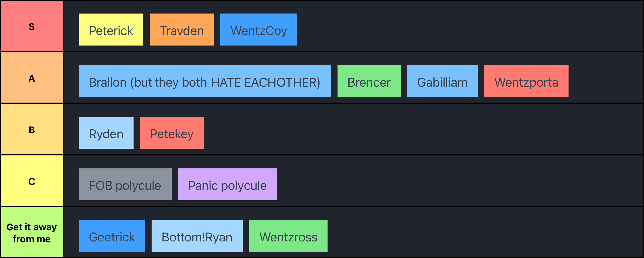Click the yellow C tier label
Image resolution: width=644 pixels, height=258 pixels.
click(x=32, y=181)
